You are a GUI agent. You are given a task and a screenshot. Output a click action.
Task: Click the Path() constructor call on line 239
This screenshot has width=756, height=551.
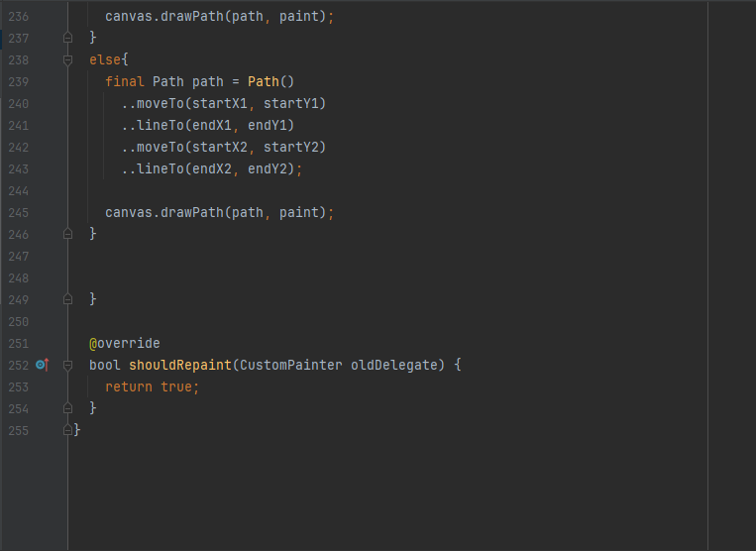point(270,81)
